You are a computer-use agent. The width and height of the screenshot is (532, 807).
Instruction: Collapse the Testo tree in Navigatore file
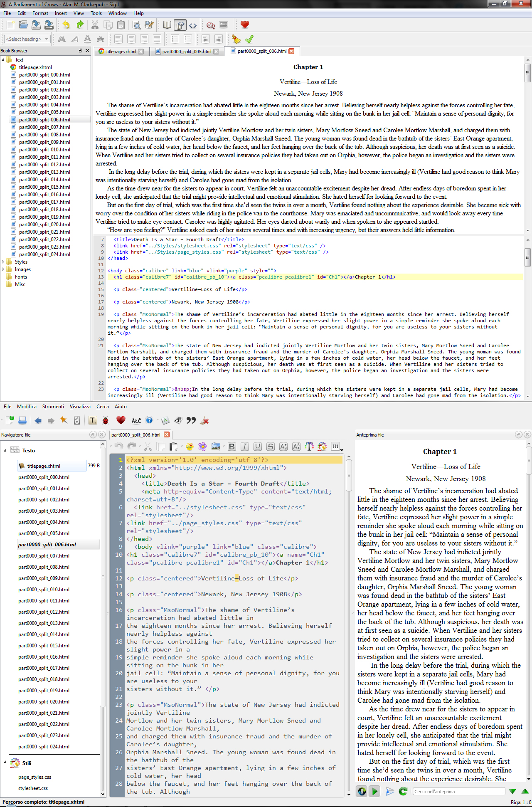(5, 450)
